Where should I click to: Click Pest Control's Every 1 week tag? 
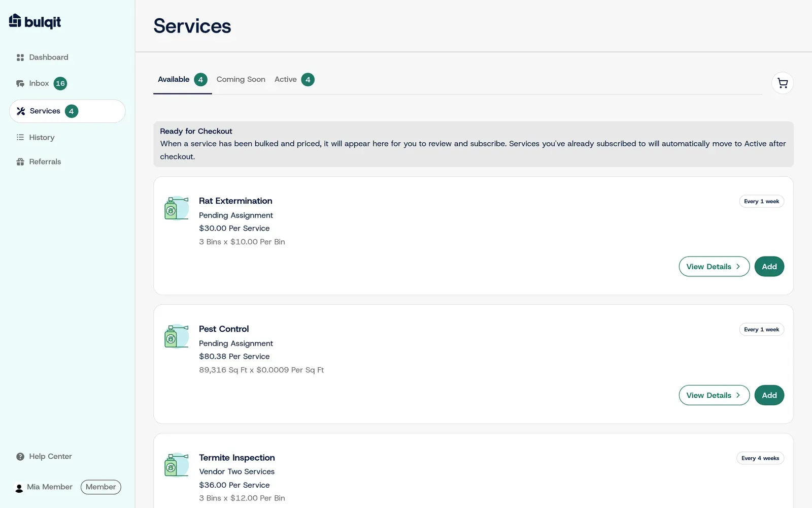tap(762, 330)
